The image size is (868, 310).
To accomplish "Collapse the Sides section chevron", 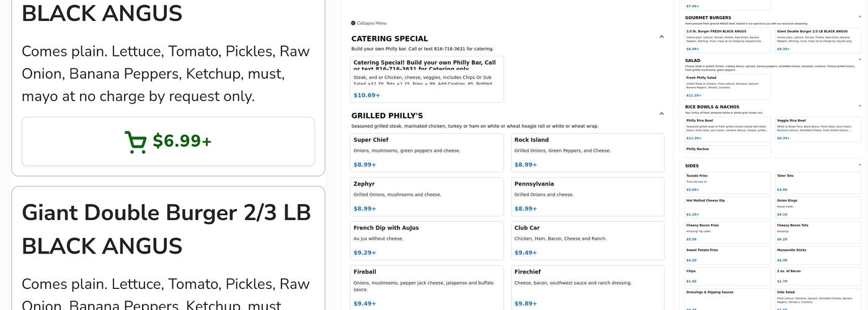I will [x=860, y=165].
